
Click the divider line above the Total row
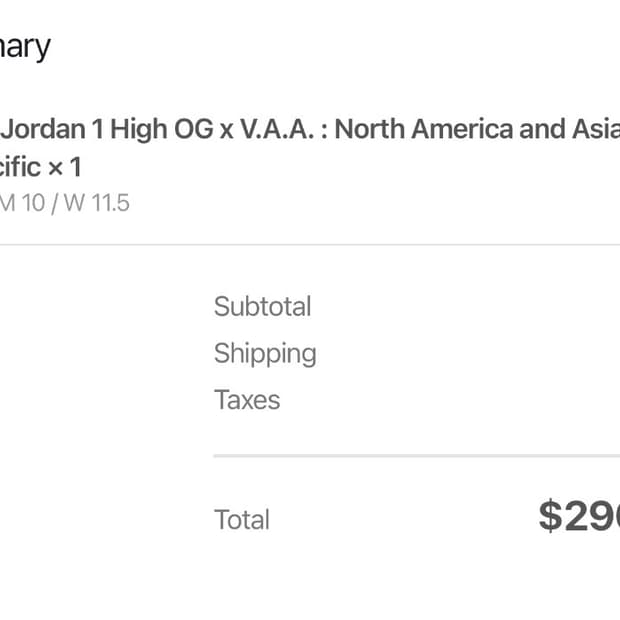tap(416, 456)
